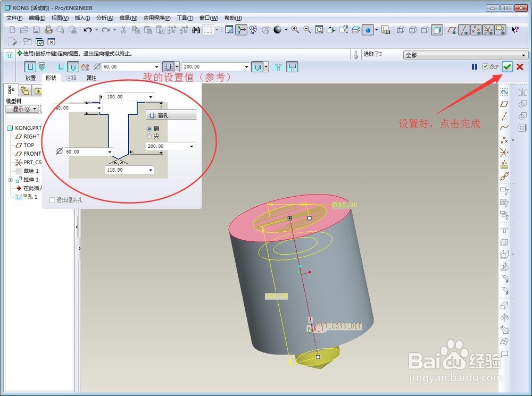Click the 200.00 depth field in shape panel
The width and height of the screenshot is (532, 396).
(170, 147)
